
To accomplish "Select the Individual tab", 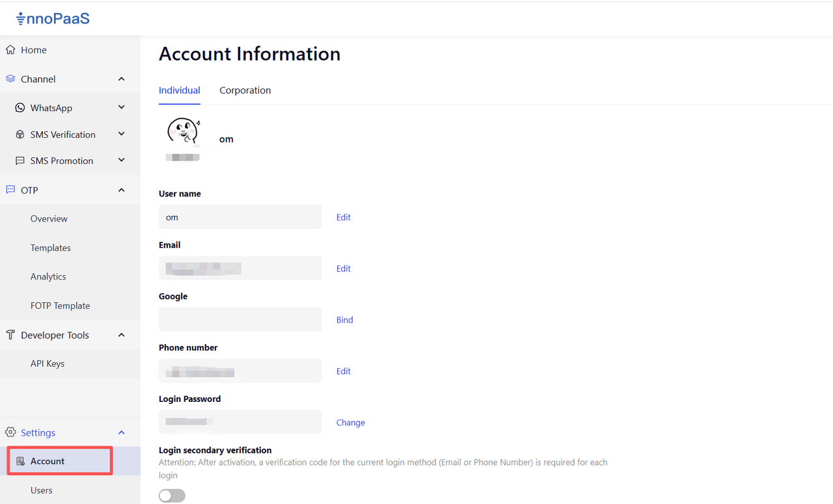I will coord(179,90).
